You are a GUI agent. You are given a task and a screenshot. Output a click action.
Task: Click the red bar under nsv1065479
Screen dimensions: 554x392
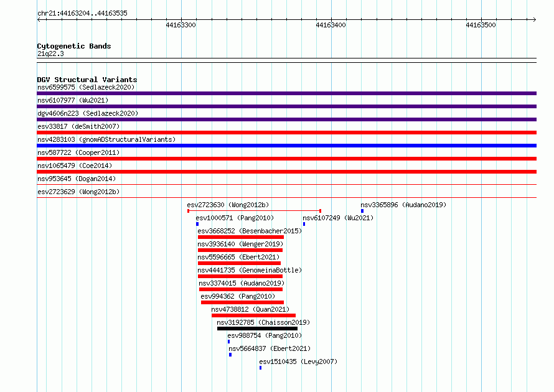pyautogui.click(x=286, y=172)
